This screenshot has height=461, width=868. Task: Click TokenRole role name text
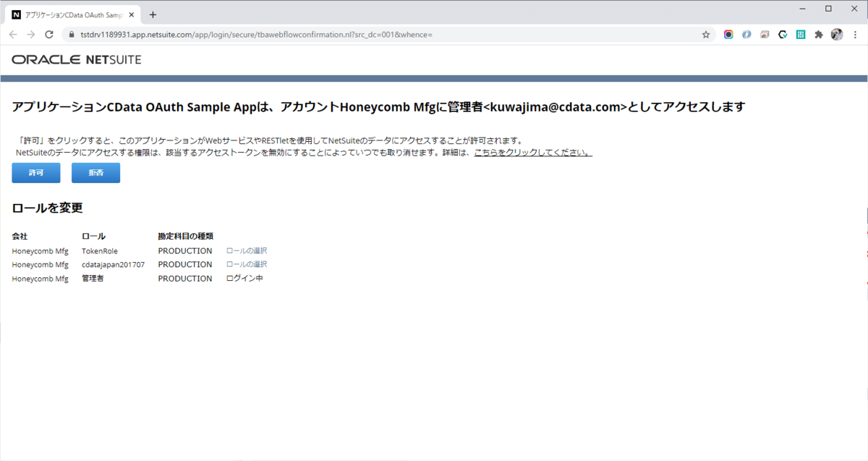point(100,251)
